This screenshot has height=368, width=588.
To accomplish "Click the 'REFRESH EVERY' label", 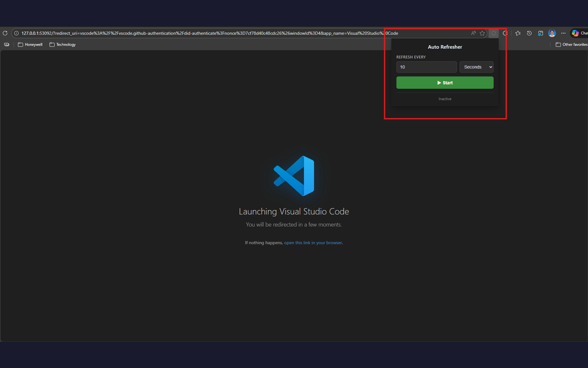I will tap(411, 57).
